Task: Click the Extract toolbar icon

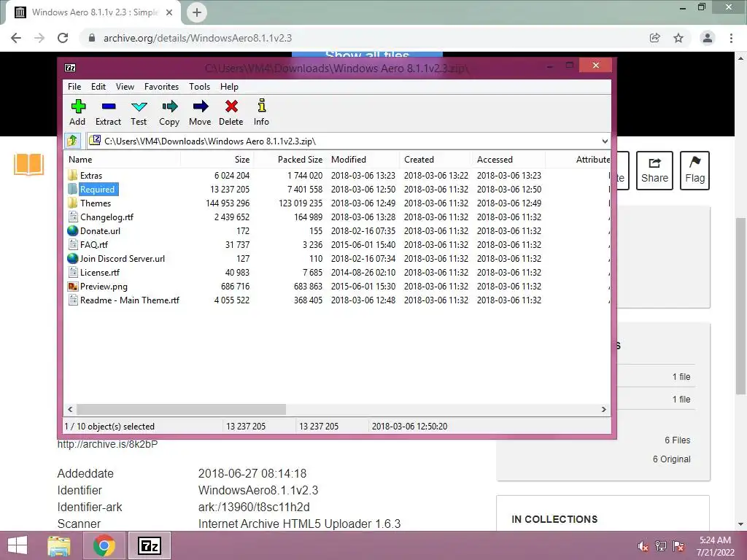Action: click(x=109, y=106)
